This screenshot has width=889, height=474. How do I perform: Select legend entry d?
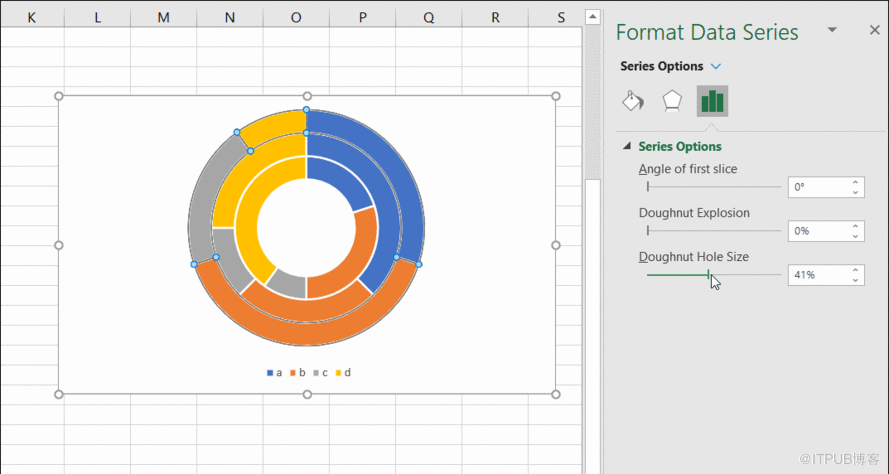click(343, 373)
